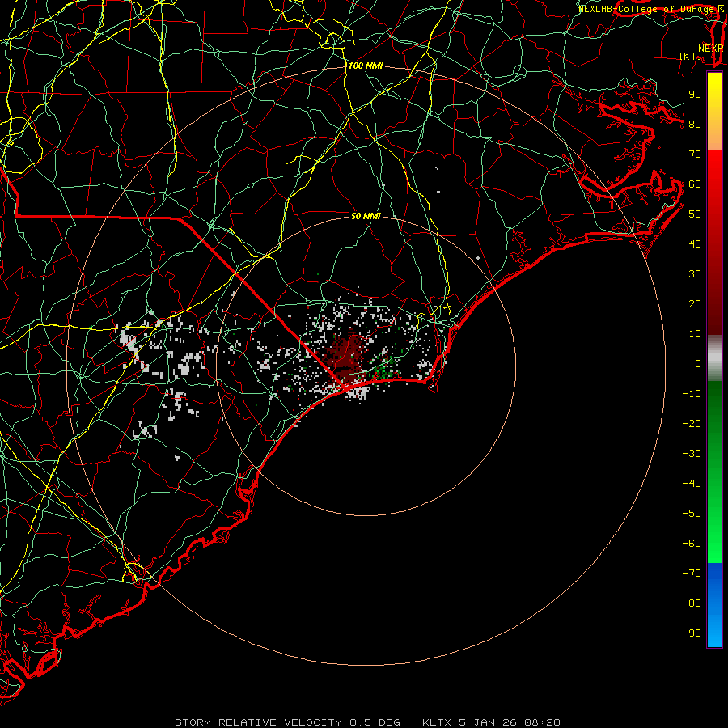The image size is (728, 728).
Task: Click the "08:20" timestamp in caption
Action: pos(542,722)
